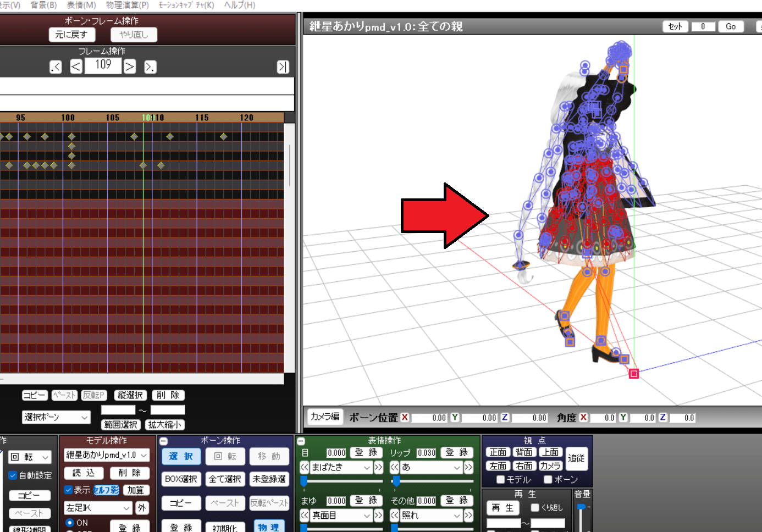Click the 読込 model load button
This screenshot has width=762, height=532.
click(84, 473)
